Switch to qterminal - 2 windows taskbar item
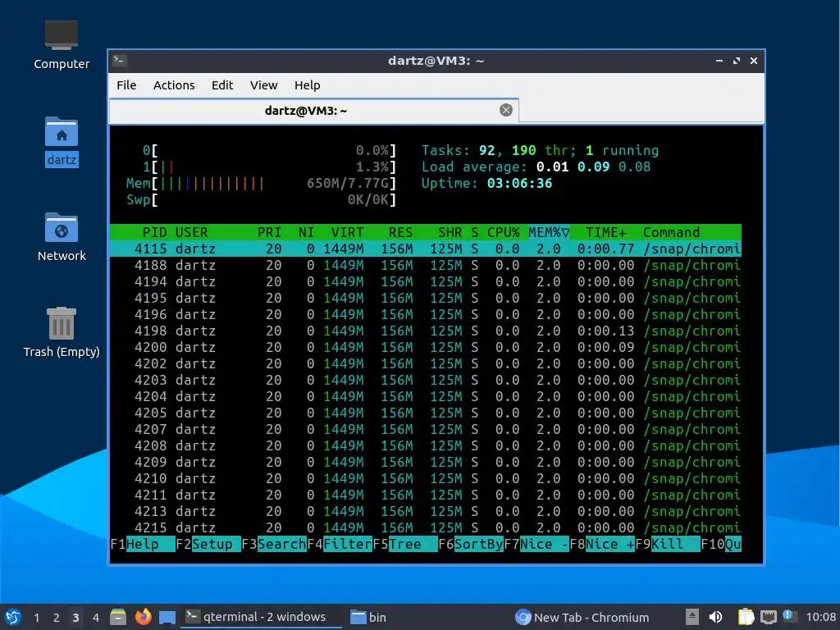The width and height of the screenshot is (840, 630). point(262,617)
